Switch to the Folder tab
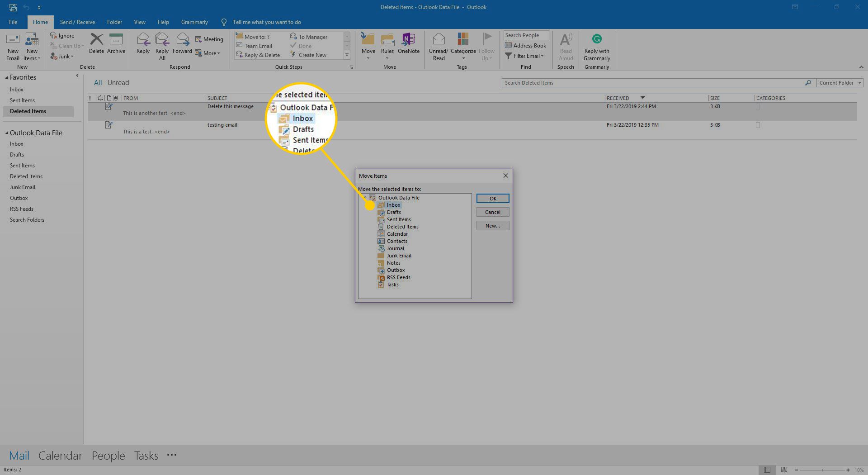The image size is (868, 475). (x=114, y=22)
